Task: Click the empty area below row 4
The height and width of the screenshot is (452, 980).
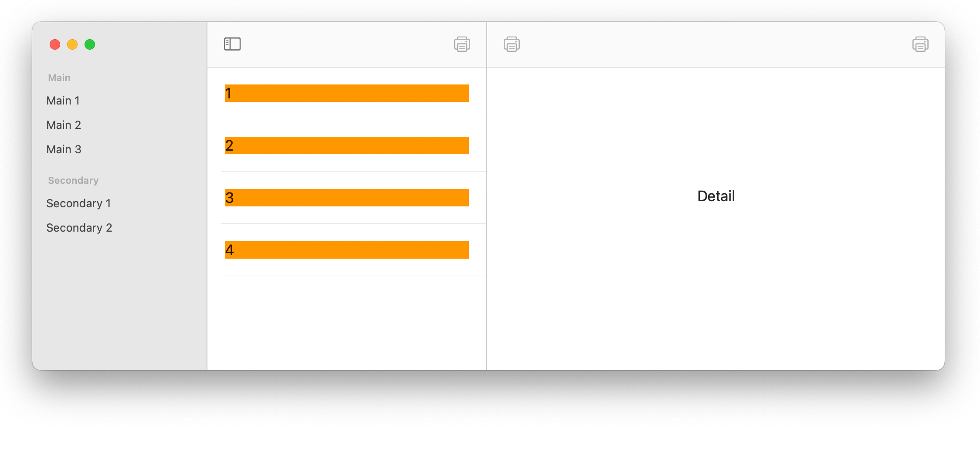Action: [x=347, y=323]
